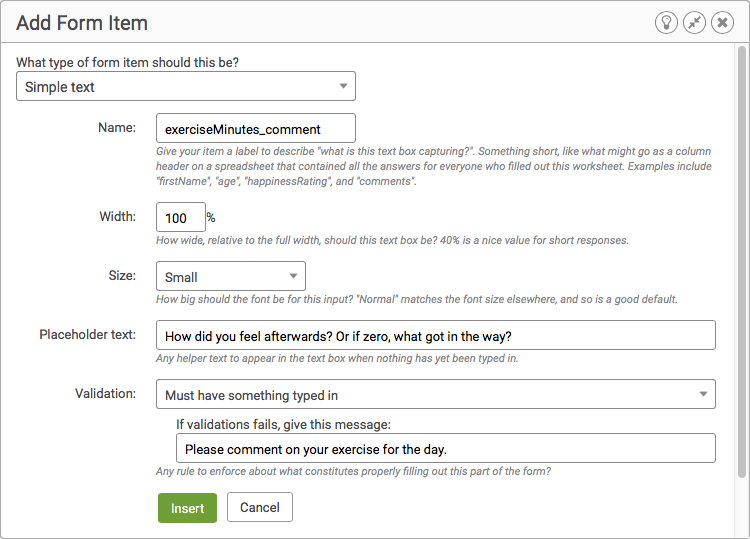Click the Placeholder text label
Screen dimensions: 750x539
click(88, 334)
